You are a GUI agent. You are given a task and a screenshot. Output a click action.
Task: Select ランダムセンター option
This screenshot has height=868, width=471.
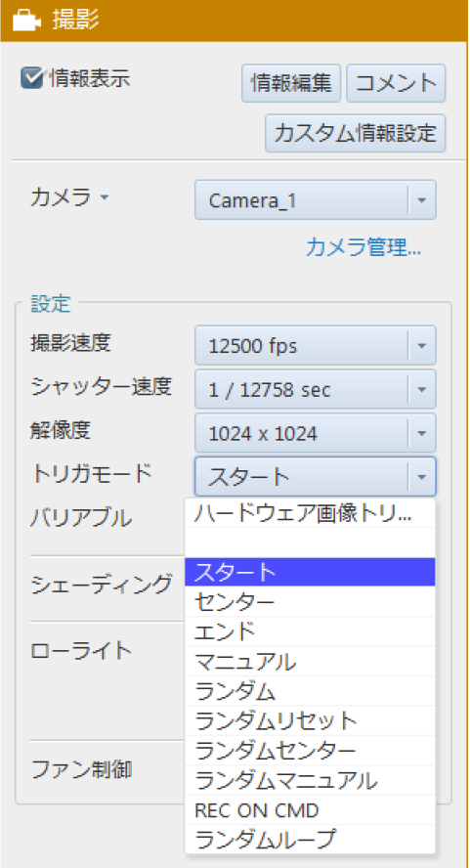[x=310, y=752]
